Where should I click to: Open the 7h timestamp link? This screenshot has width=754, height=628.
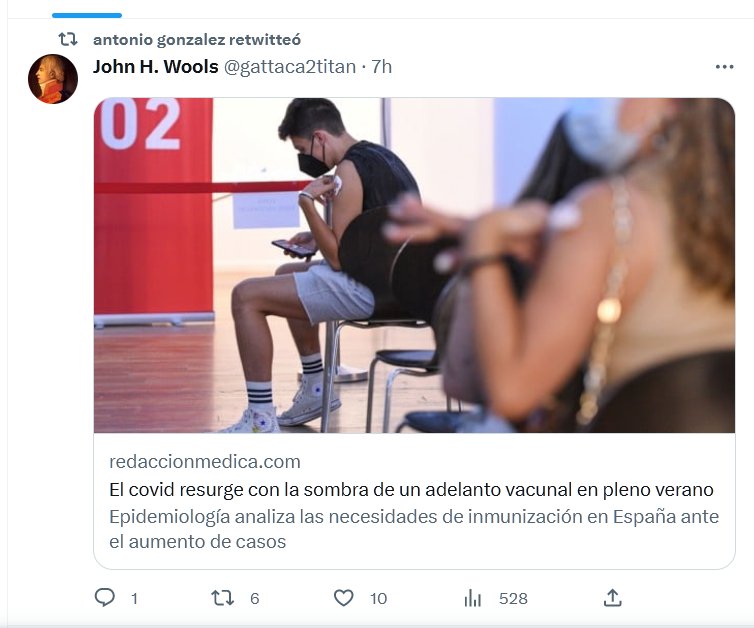[x=381, y=67]
